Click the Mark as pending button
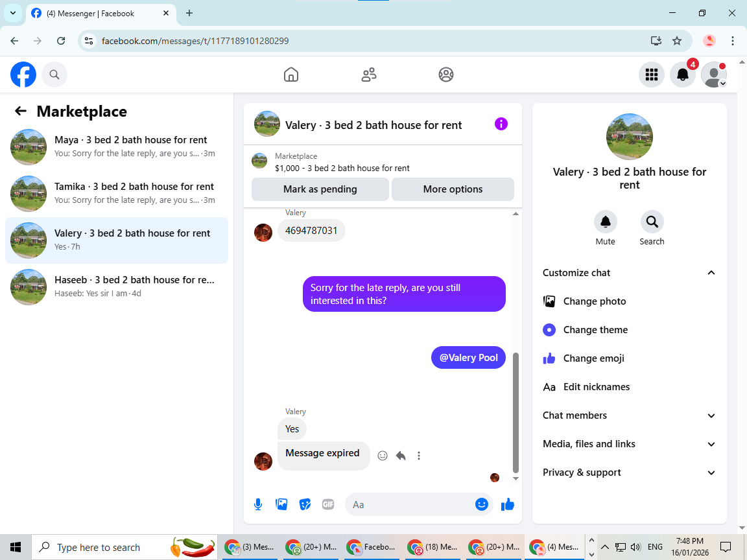Viewport: 747px width, 560px height. click(x=320, y=189)
